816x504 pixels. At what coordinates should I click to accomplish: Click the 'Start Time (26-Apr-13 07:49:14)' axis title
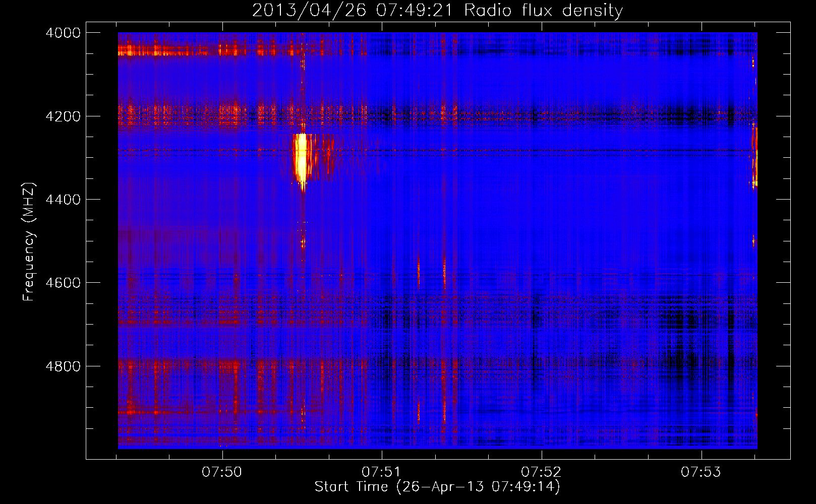click(x=437, y=487)
